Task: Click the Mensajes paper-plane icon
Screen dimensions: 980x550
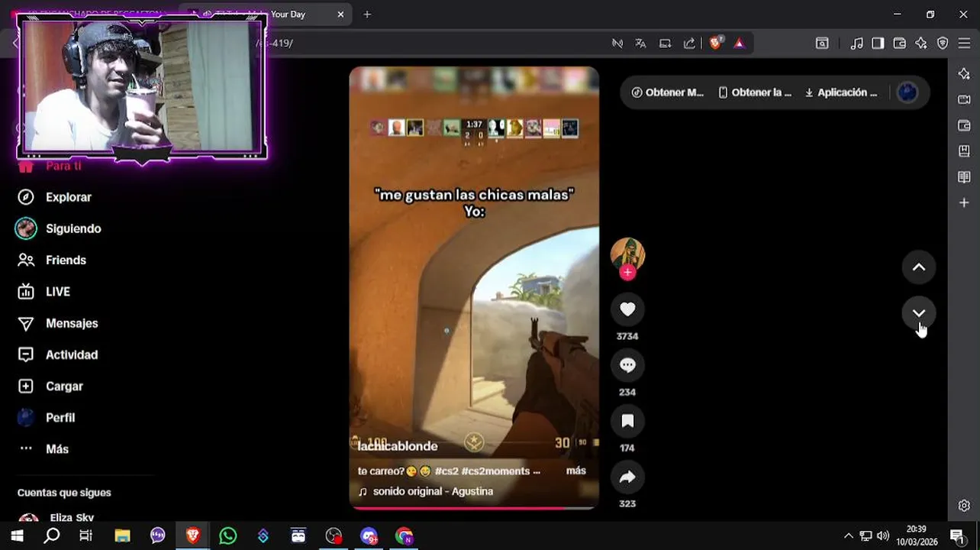Action: coord(26,324)
